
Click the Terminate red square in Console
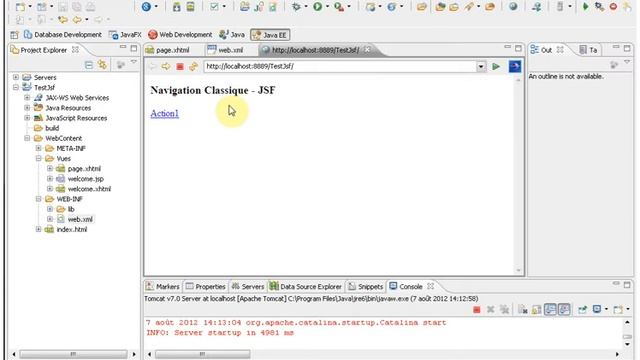(x=476, y=310)
